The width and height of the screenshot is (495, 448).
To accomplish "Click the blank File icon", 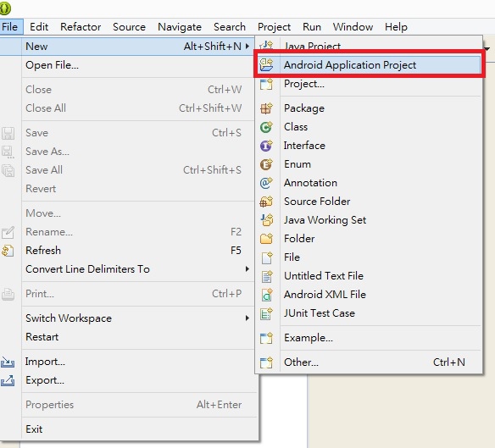I will click(x=266, y=257).
